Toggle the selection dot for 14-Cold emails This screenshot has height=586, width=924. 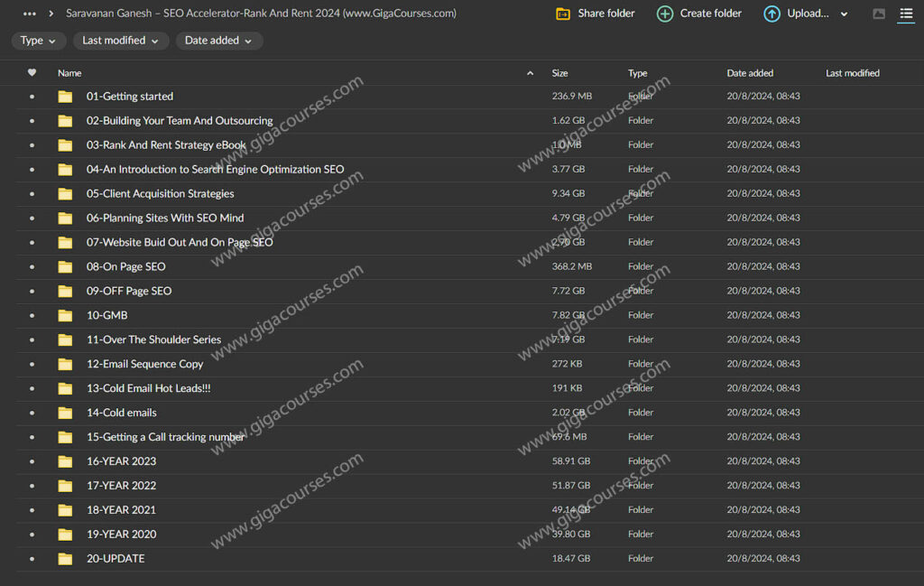tap(33, 413)
